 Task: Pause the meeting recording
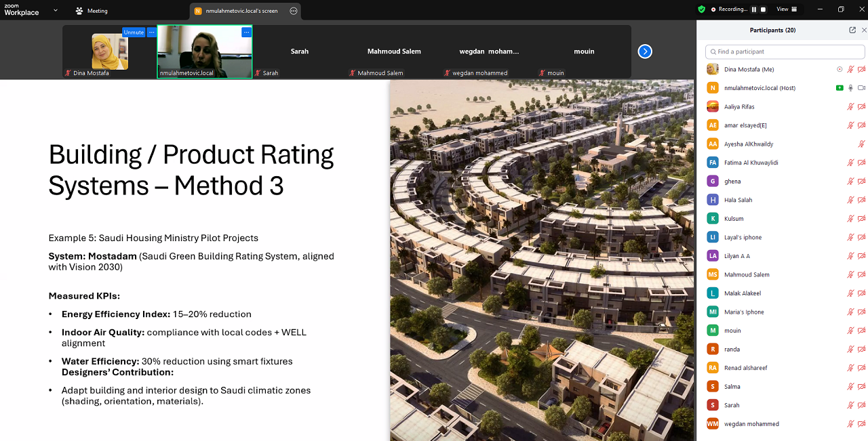(x=753, y=9)
